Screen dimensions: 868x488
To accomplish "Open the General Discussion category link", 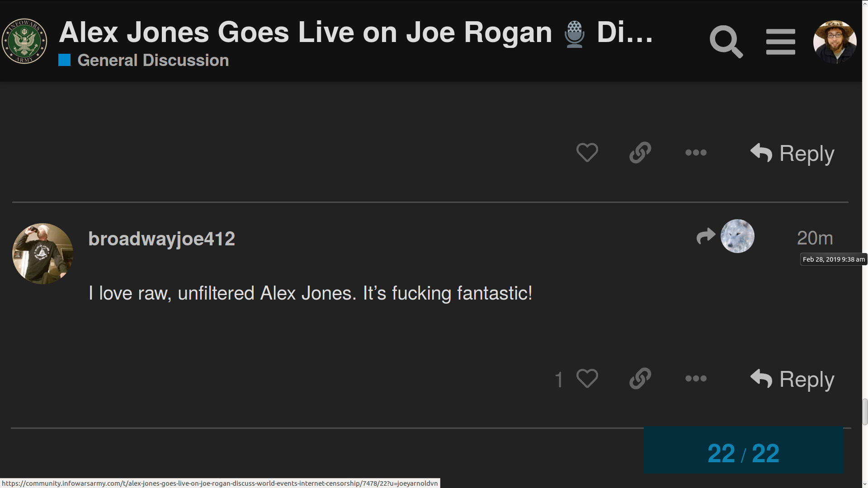I will click(x=153, y=60).
